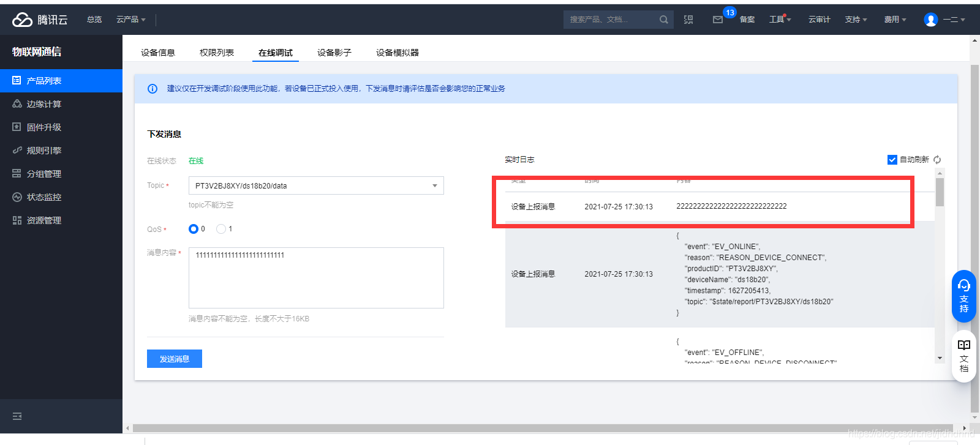Click the 固件升级 sidebar icon
980x445 pixels.
(x=17, y=127)
